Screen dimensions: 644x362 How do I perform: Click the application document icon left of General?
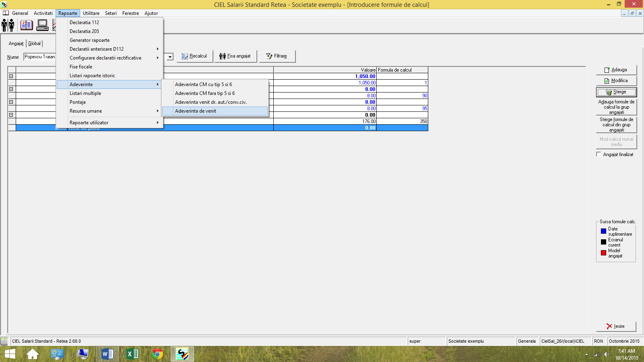(6, 13)
